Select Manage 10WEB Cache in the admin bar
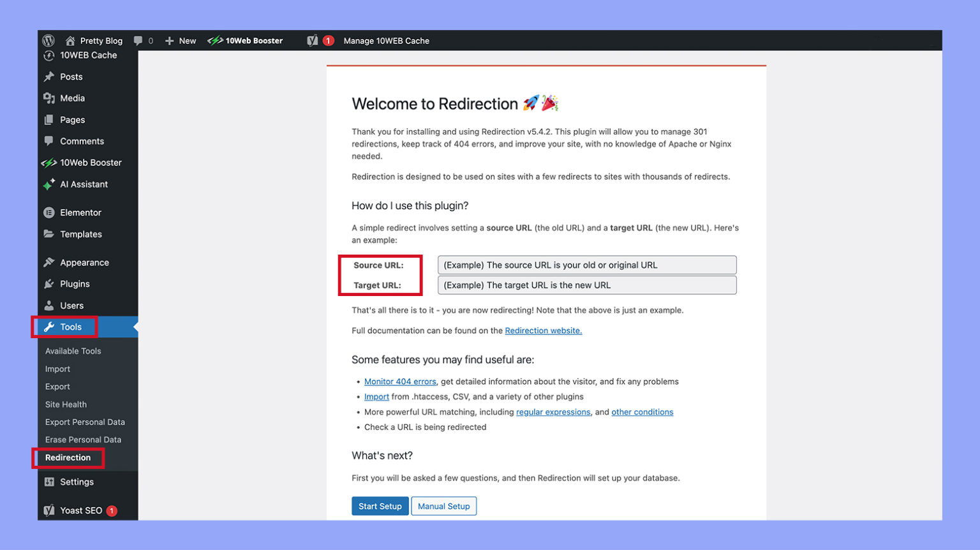The height and width of the screenshot is (550, 980). [386, 40]
